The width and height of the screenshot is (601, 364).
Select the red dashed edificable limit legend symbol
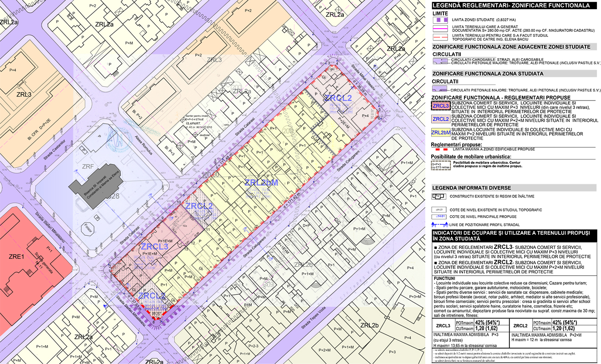pyautogui.click(x=440, y=149)
